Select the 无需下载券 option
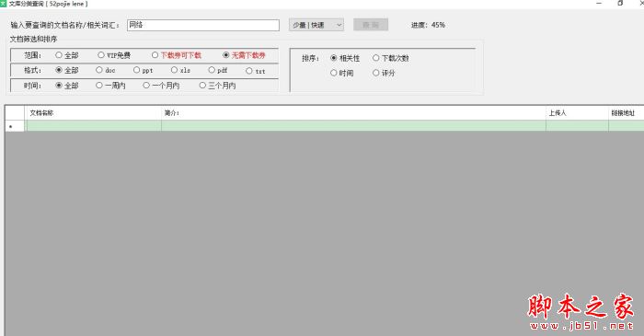The width and height of the screenshot is (644, 336). tap(244, 55)
